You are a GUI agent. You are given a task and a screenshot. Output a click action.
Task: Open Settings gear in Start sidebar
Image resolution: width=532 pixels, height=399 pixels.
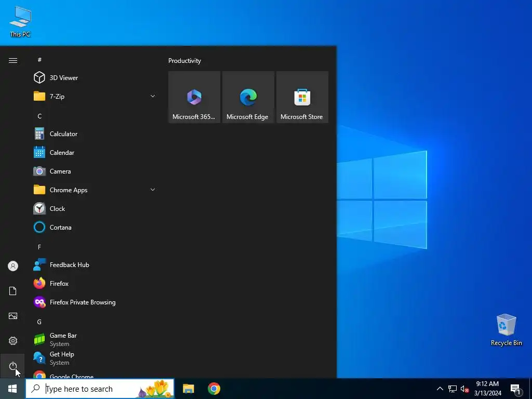click(x=12, y=341)
